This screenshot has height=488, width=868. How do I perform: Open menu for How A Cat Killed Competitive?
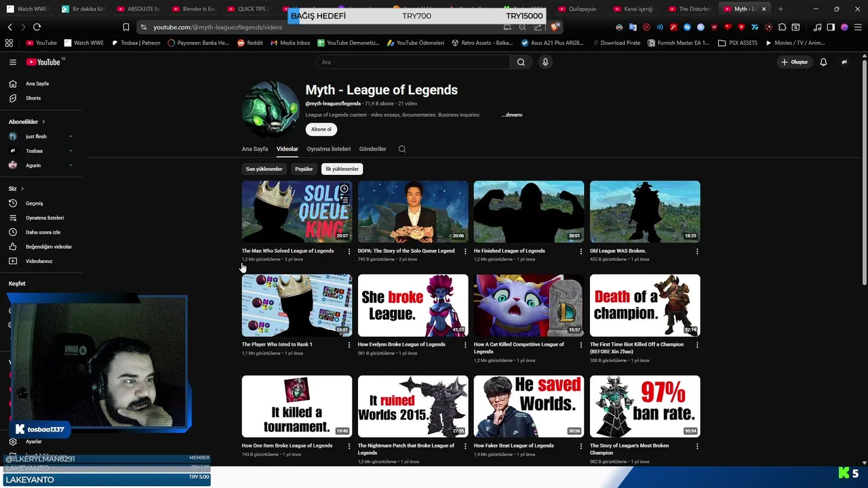pyautogui.click(x=581, y=345)
